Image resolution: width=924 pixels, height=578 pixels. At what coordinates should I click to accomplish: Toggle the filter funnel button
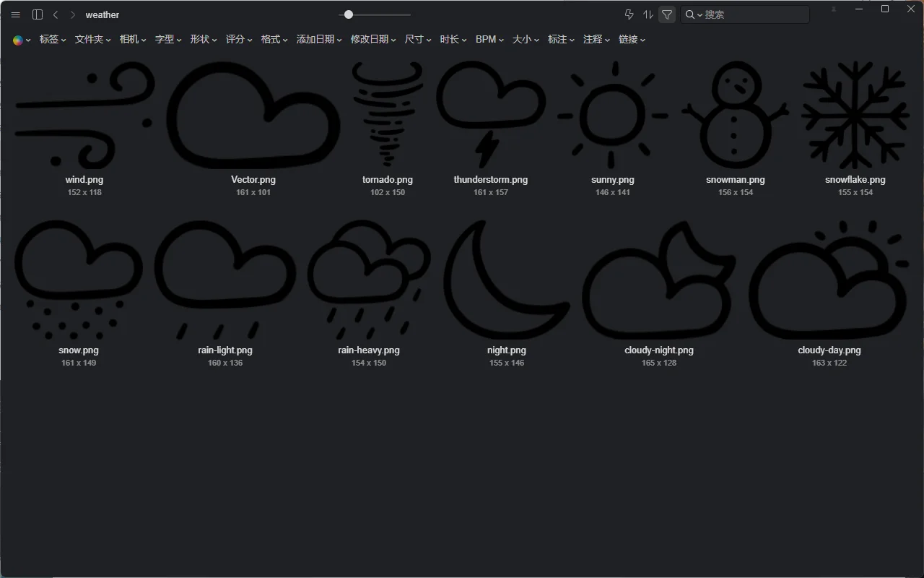coord(667,14)
